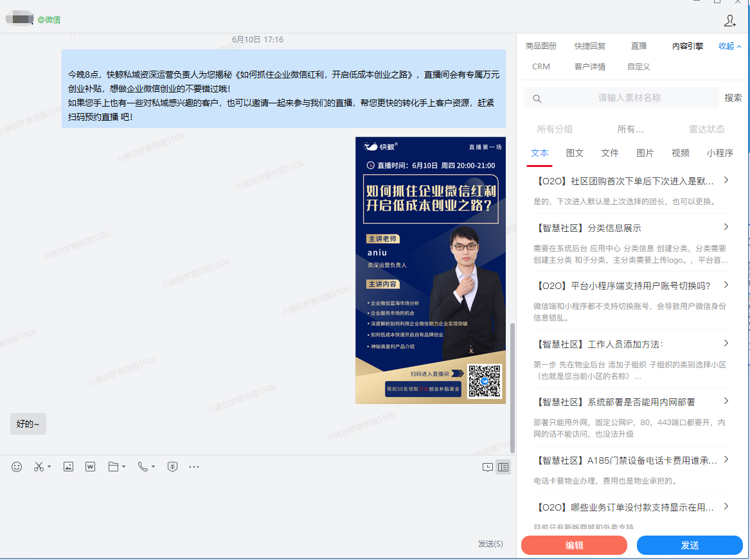Click the folder file icon
This screenshot has height=560, width=750.
(113, 467)
